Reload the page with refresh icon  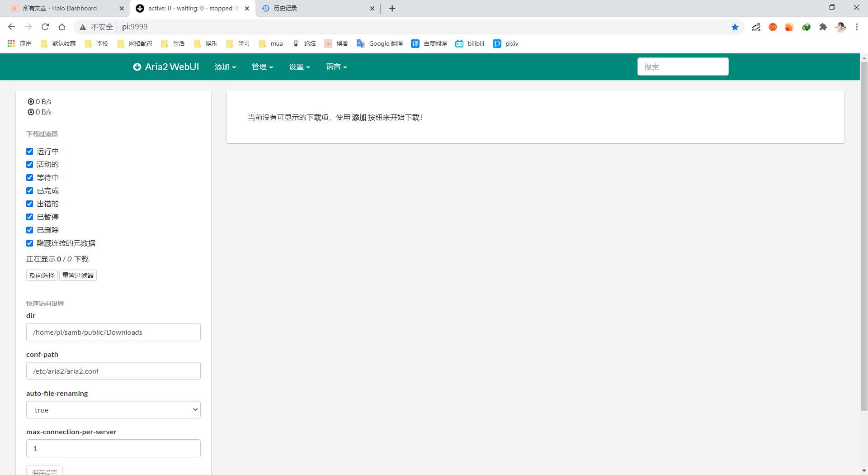pos(45,27)
